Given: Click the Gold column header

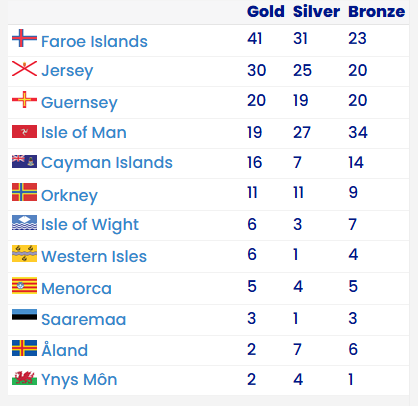Looking at the screenshot, I should click(266, 11).
